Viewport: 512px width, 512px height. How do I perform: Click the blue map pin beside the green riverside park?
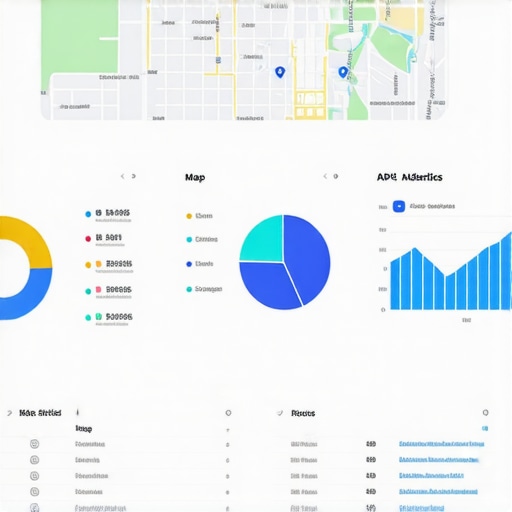[343, 72]
